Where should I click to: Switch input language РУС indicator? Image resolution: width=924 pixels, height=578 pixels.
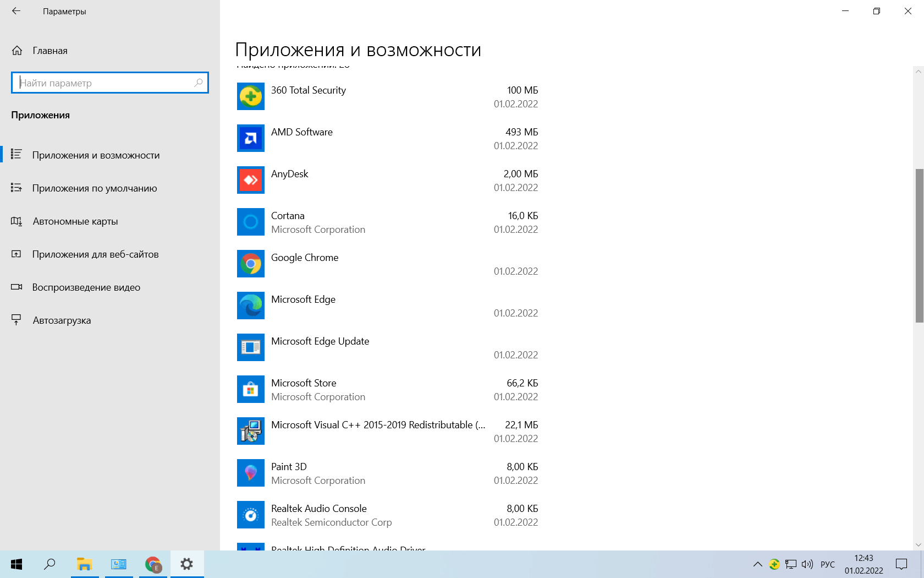click(827, 564)
